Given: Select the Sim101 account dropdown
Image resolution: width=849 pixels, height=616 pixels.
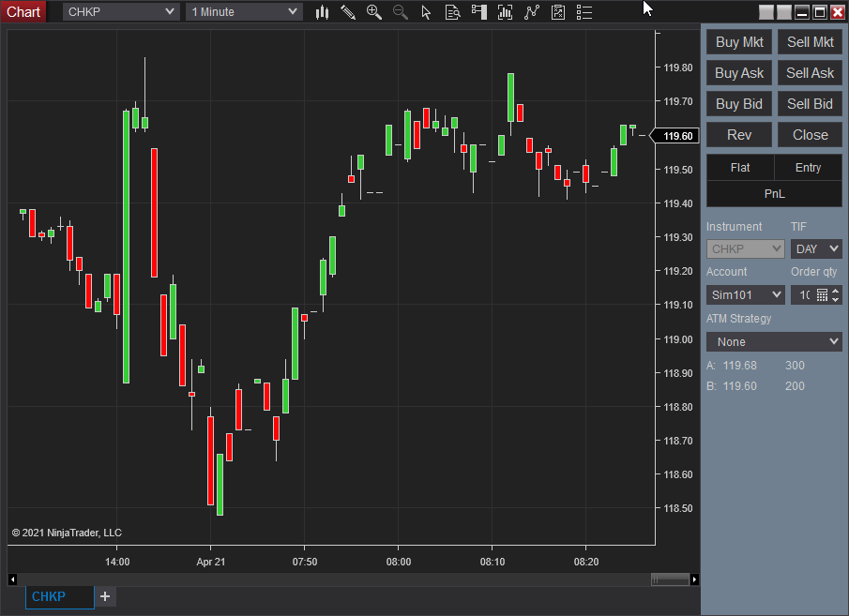Looking at the screenshot, I should [x=746, y=295].
